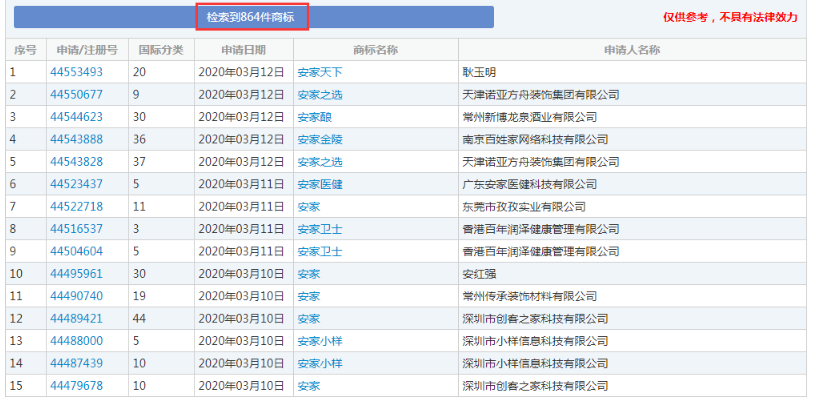The width and height of the screenshot is (817, 402).
Task: Open trademark 安家 in row 7
Action: (309, 207)
